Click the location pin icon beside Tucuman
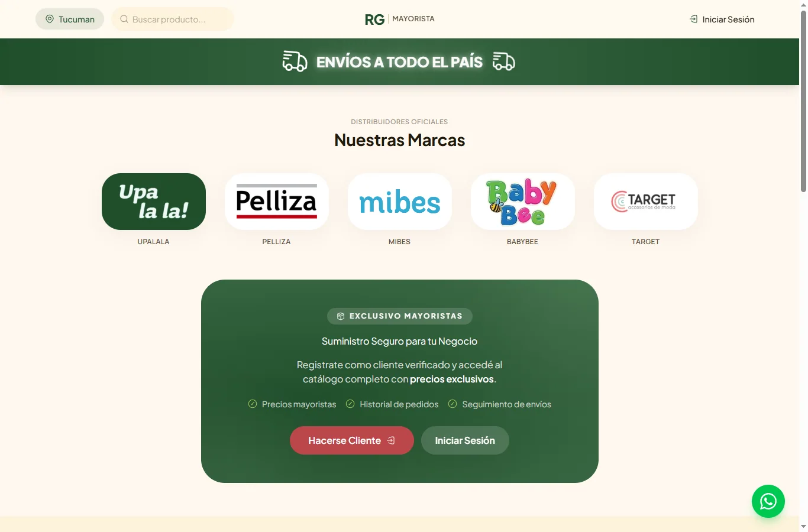808x532 pixels. click(x=50, y=19)
